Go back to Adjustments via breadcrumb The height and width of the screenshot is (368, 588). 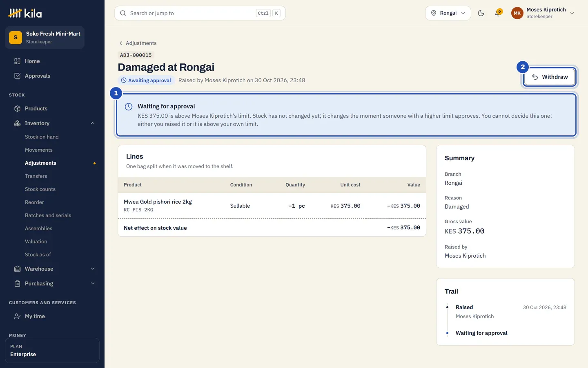(x=138, y=43)
